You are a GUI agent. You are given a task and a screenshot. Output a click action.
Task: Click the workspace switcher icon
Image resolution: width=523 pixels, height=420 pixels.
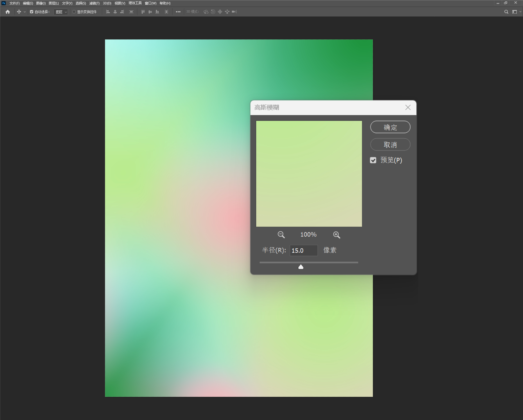[x=514, y=12]
